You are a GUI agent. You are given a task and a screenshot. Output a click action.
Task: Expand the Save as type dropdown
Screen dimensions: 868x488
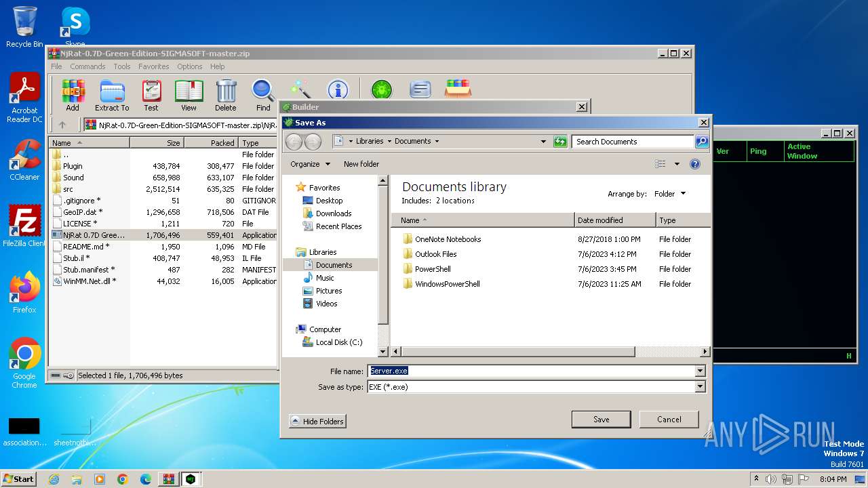click(x=700, y=387)
